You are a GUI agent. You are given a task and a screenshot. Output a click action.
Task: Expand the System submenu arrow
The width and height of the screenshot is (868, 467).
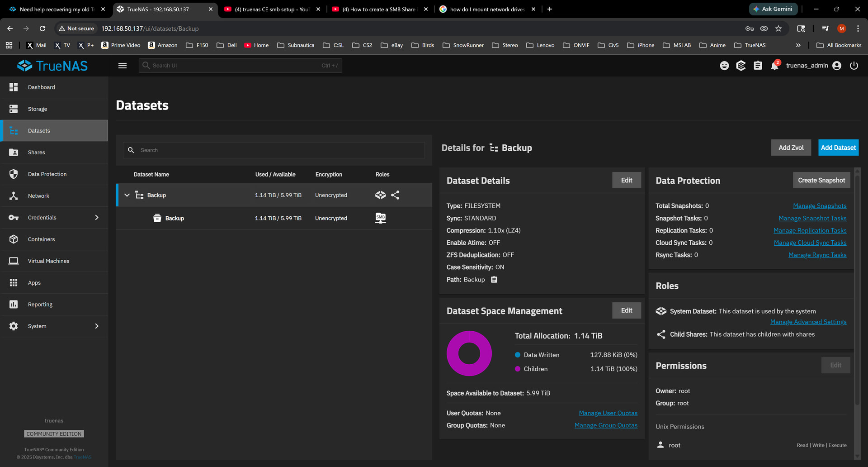coord(97,326)
